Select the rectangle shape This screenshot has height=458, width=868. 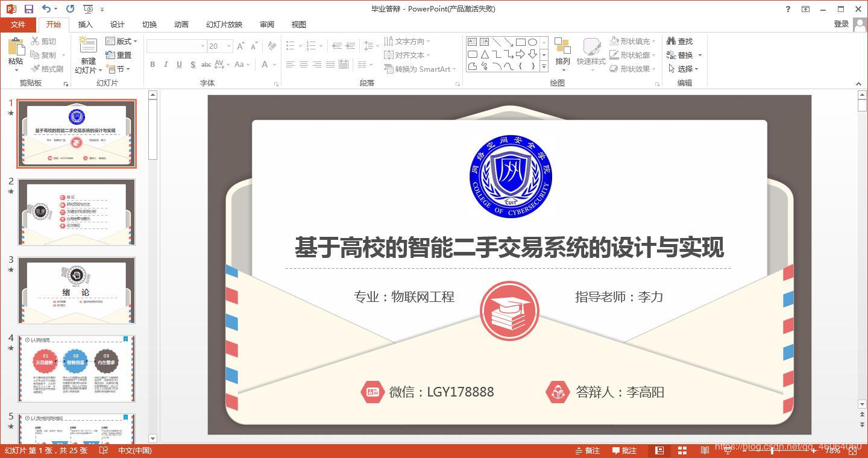[x=520, y=42]
